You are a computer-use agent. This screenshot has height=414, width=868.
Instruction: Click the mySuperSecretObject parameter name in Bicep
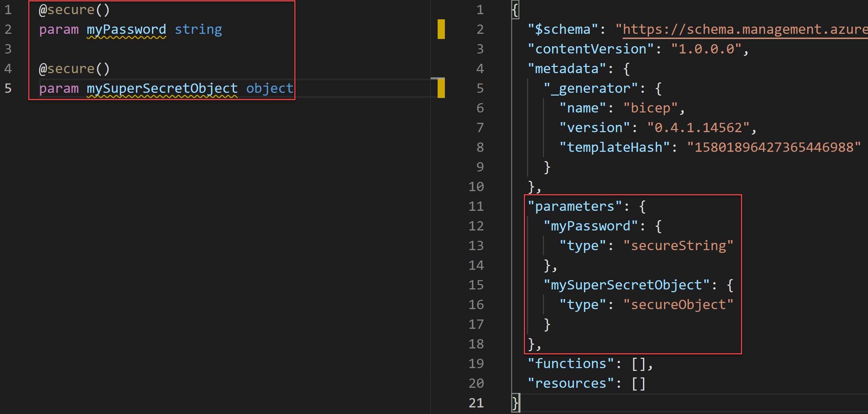tap(162, 88)
